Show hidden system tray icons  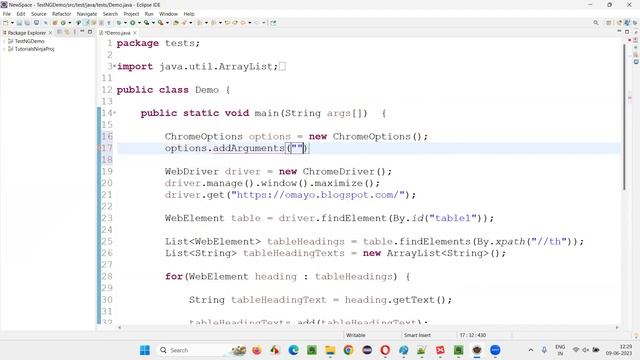531,350
